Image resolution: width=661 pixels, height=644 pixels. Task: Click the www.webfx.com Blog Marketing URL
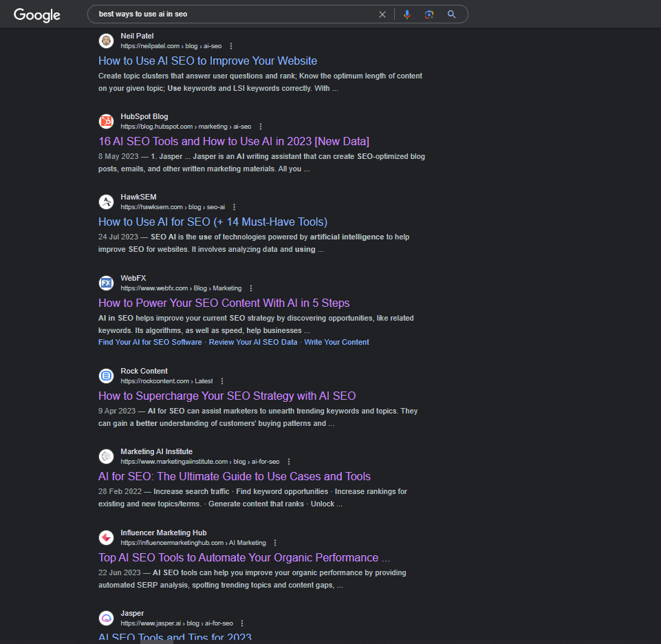(182, 288)
